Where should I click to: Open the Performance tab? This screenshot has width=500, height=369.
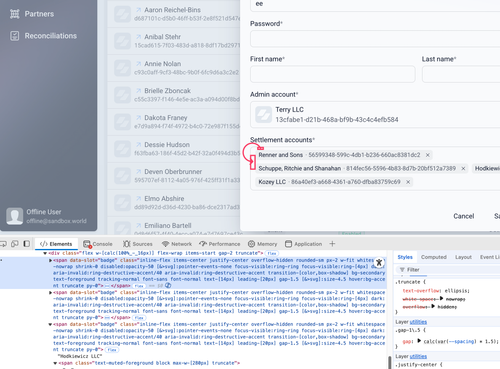[220, 244]
